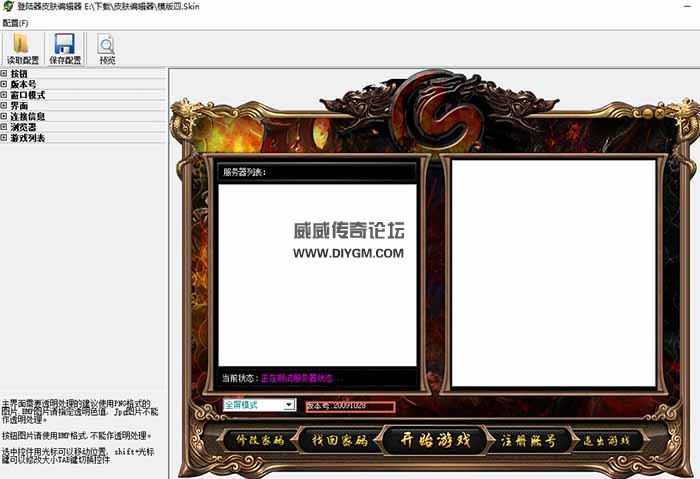The image size is (700, 479).
Task: Expand the 游戏列表 tree node
Action: pos(4,138)
